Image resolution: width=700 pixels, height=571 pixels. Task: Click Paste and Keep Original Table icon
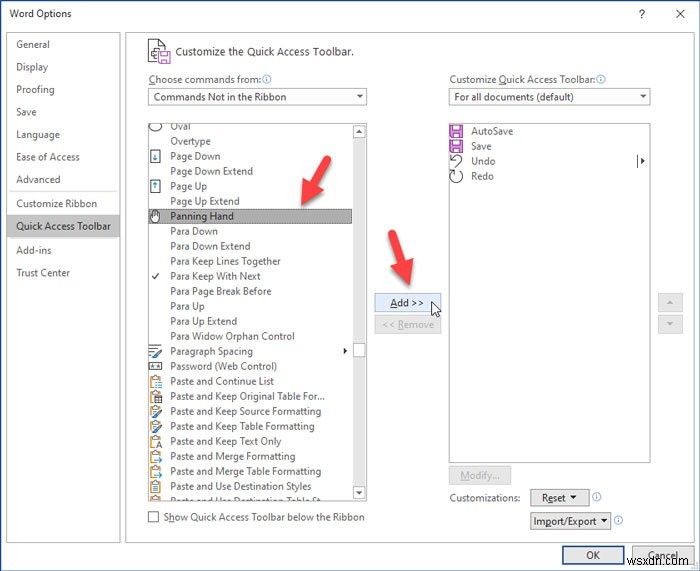pyautogui.click(x=156, y=396)
